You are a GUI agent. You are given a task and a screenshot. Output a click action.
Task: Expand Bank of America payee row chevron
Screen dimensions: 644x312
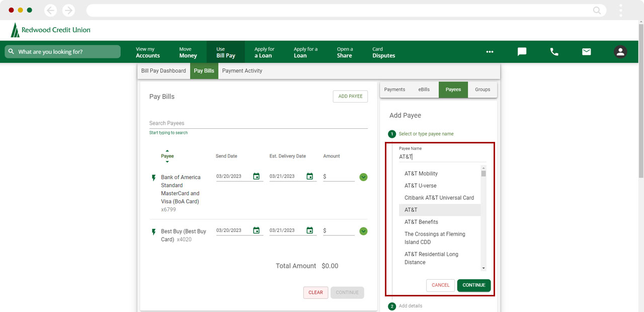[x=364, y=177]
